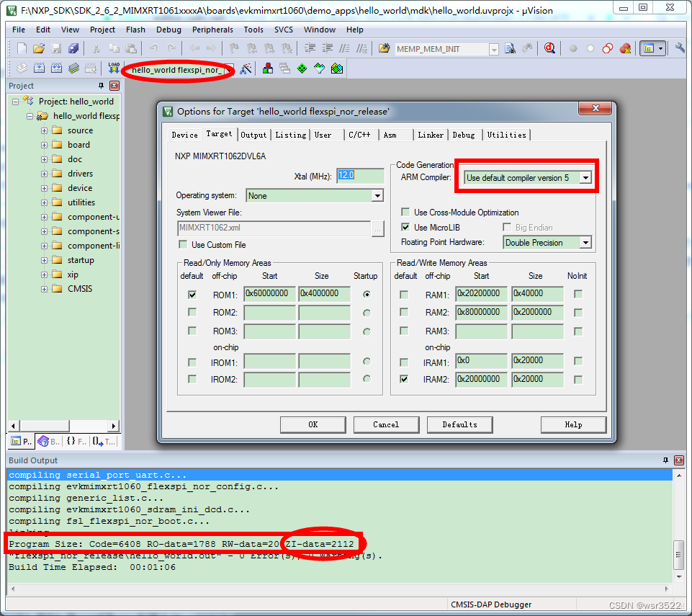Open the ARM Compiler version dropdown
The image size is (692, 616).
[x=585, y=178]
